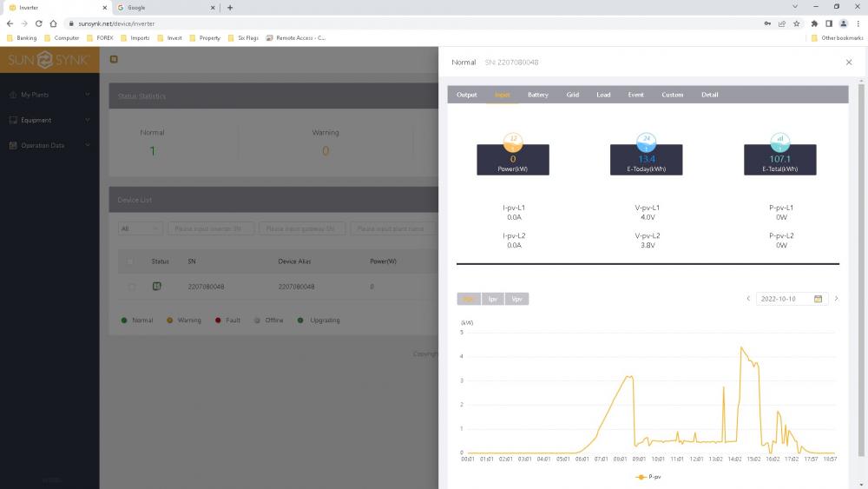Bookmark this page with star icon
Image resolution: width=868 pixels, height=489 pixels.
tap(797, 23)
